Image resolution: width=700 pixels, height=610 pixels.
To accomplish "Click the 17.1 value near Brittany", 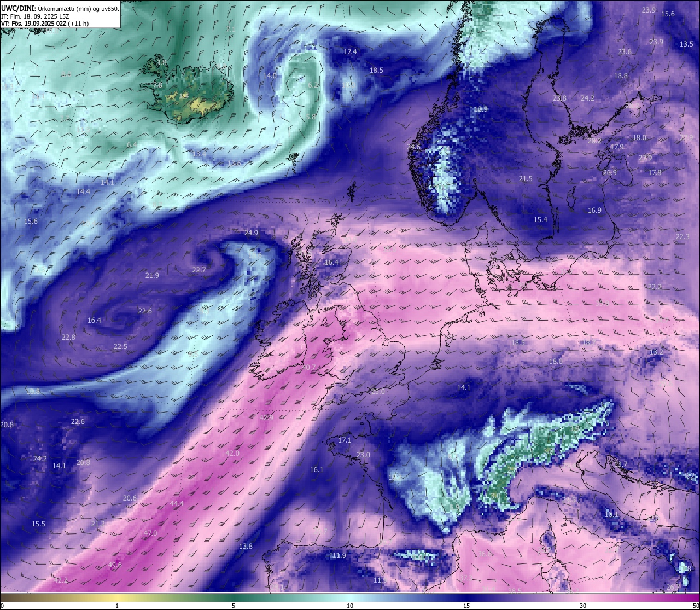I will (345, 440).
